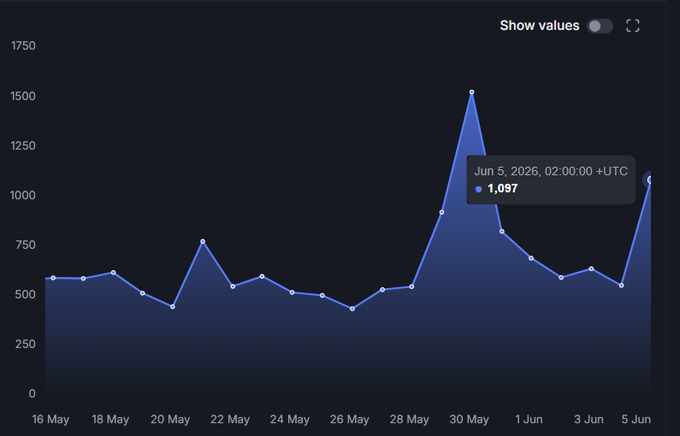Click the 22 May x-axis label
Screen dimensions: 680x436
[x=230, y=420]
